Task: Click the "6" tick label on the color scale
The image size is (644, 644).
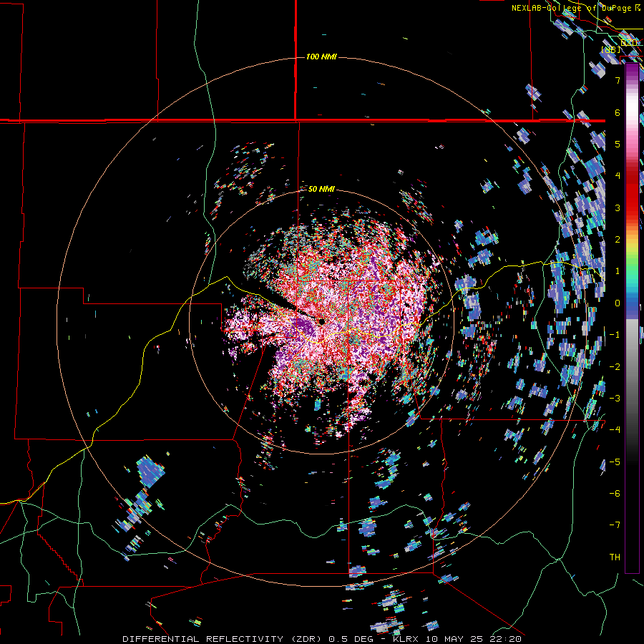Action: [618, 112]
